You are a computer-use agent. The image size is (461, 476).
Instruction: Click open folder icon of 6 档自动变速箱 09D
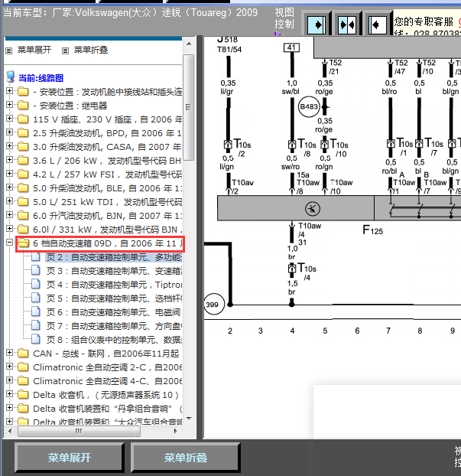[x=24, y=243]
